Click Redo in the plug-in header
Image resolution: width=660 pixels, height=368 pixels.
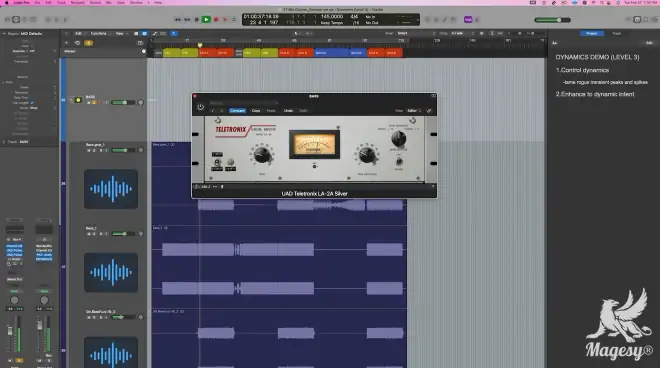[x=303, y=111]
